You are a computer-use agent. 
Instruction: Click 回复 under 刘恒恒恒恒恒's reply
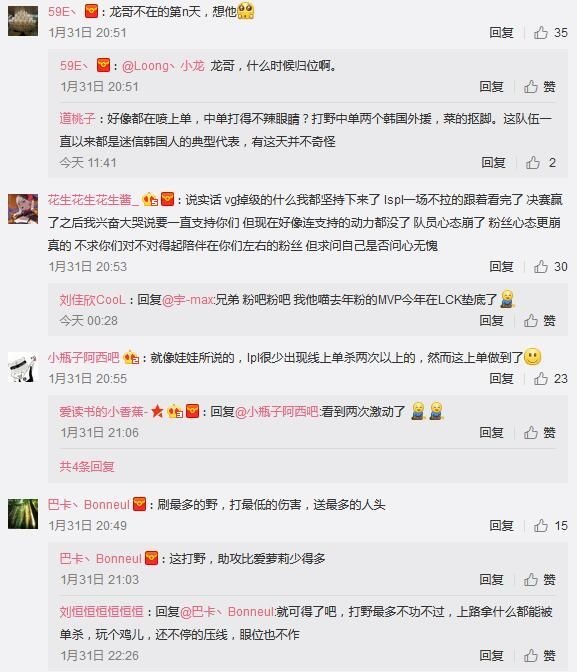point(491,655)
